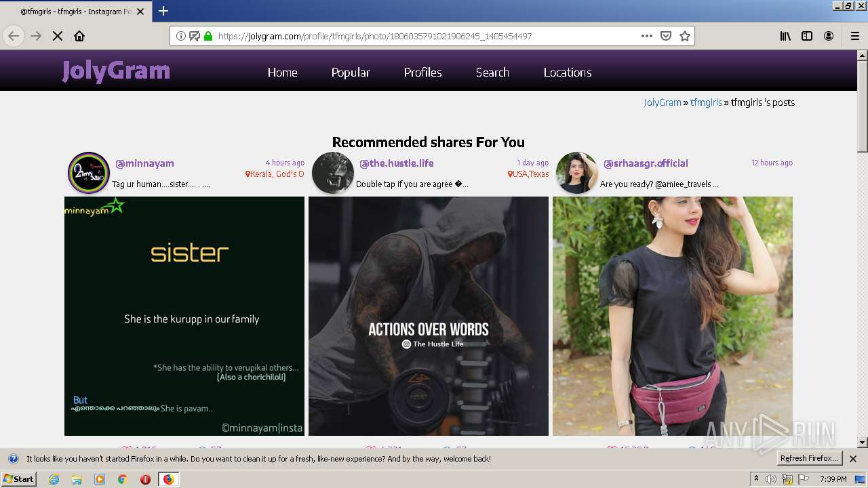The width and height of the screenshot is (868, 488).
Task: Open the @srhaasgr.official profile link
Action: point(646,163)
